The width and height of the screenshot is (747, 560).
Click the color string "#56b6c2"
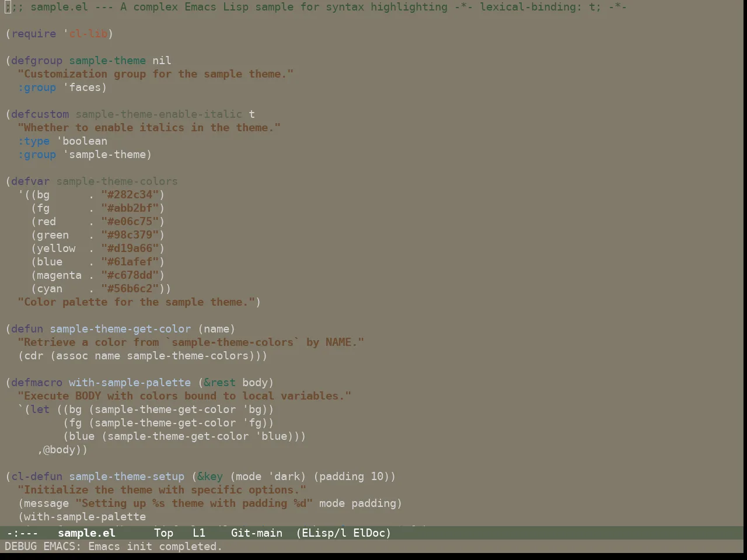click(130, 289)
